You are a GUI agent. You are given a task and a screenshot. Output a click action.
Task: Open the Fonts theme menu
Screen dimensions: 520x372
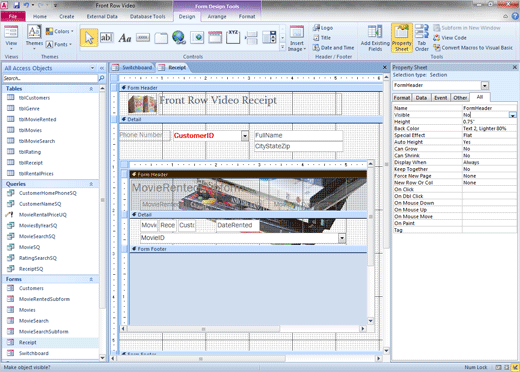tap(59, 44)
